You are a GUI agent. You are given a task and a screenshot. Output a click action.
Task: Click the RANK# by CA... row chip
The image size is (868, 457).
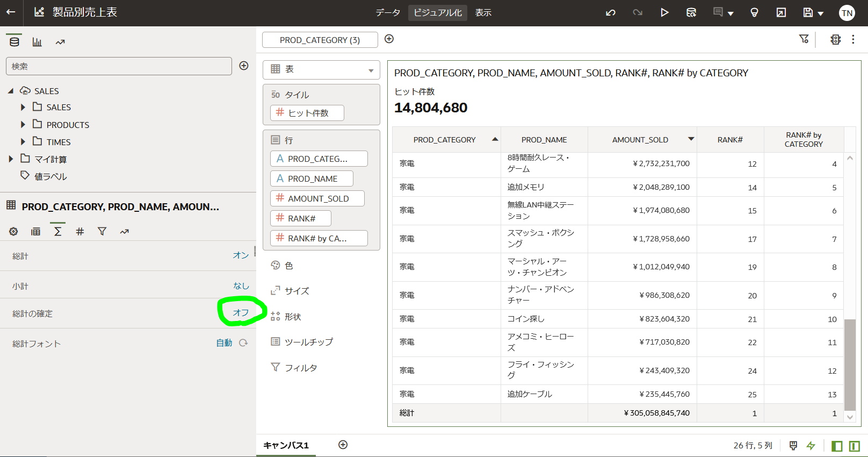point(319,238)
